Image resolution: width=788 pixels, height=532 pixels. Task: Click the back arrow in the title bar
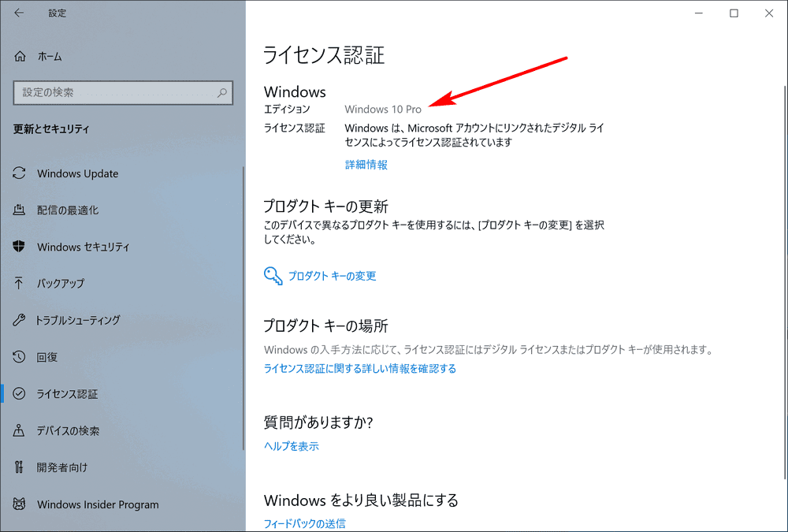coord(19,13)
